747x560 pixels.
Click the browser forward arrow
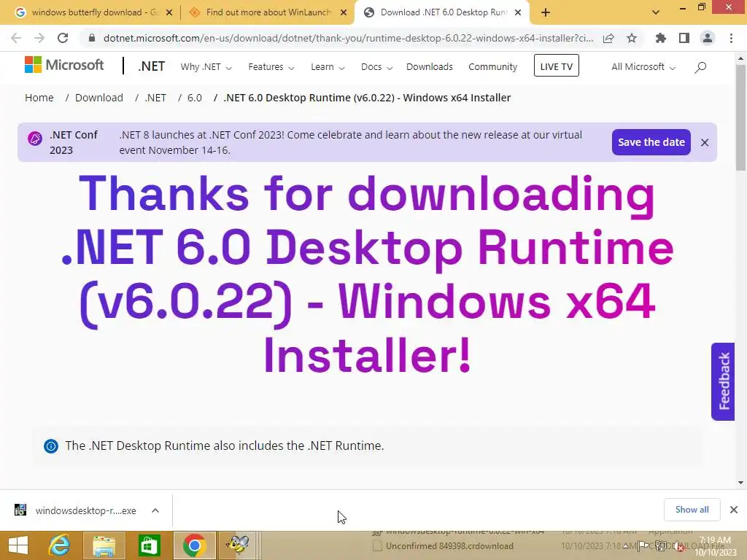(39, 38)
